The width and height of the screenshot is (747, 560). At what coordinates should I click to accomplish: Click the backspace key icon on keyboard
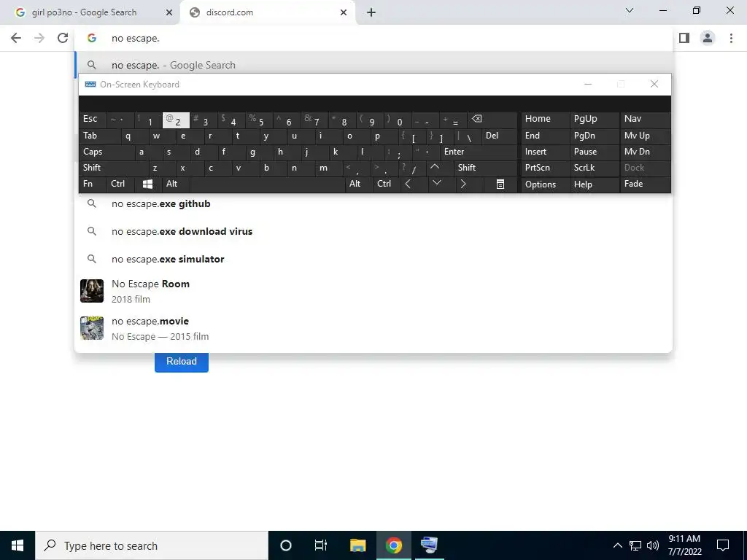point(492,120)
